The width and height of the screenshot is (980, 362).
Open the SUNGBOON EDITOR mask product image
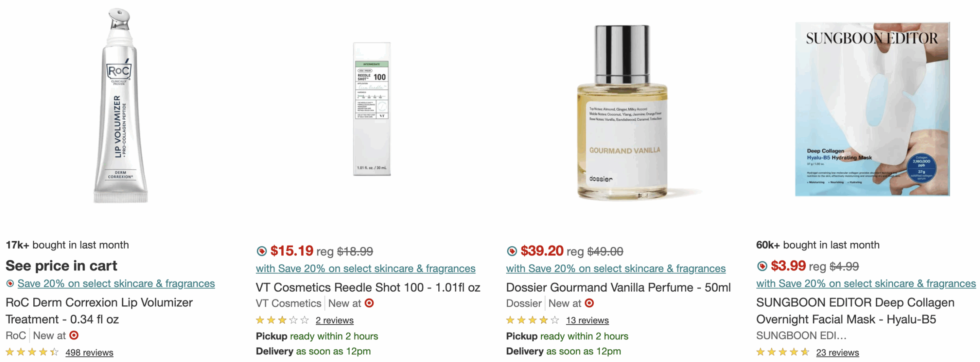[872, 109]
